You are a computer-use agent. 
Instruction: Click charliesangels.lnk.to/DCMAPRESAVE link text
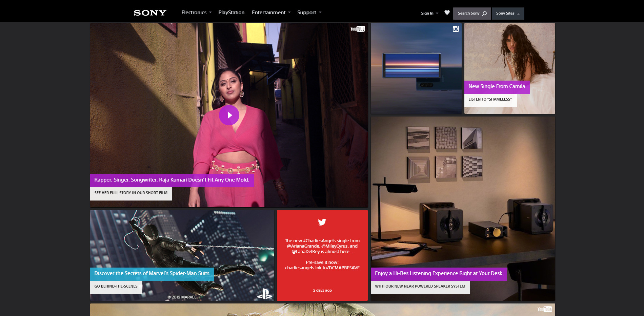(x=322, y=268)
